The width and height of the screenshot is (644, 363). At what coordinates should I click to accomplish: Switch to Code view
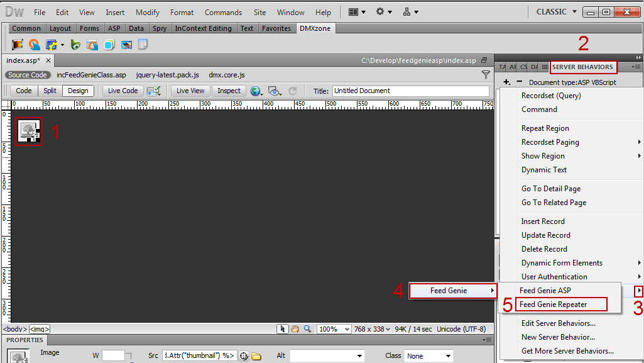click(x=24, y=91)
